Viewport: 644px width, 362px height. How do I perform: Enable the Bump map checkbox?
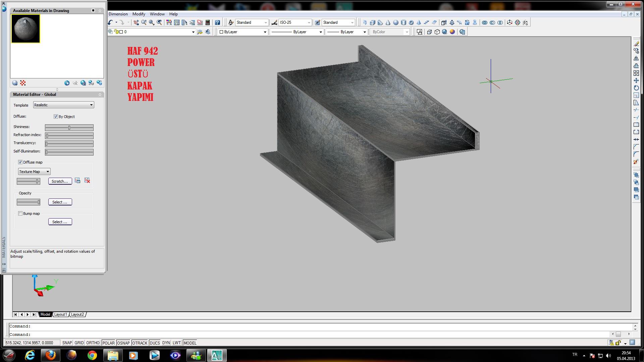[20, 214]
